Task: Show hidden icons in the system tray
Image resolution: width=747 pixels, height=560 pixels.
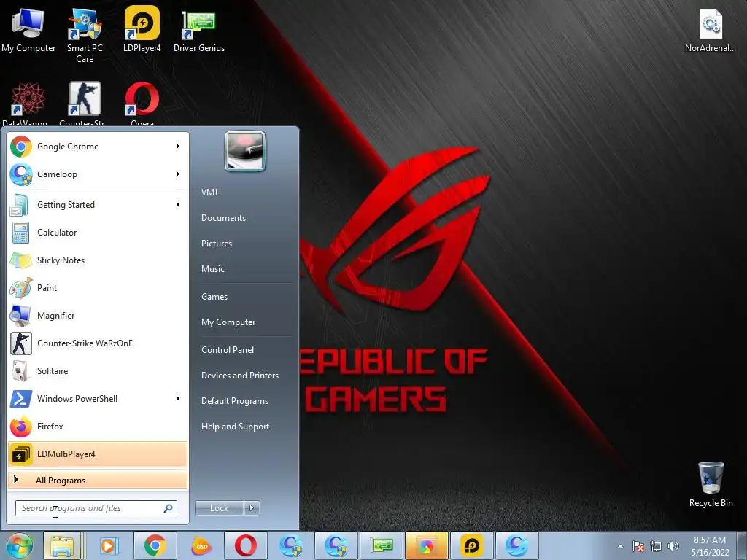Action: [620, 546]
